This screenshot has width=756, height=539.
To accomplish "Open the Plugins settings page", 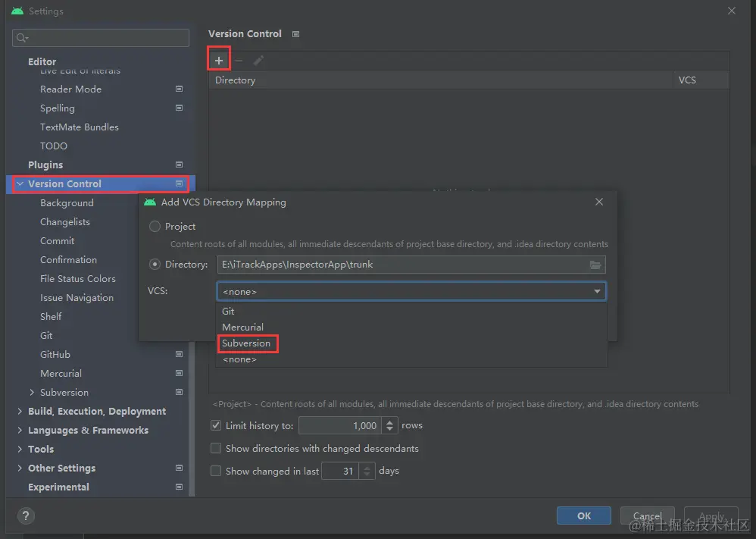I will click(45, 165).
